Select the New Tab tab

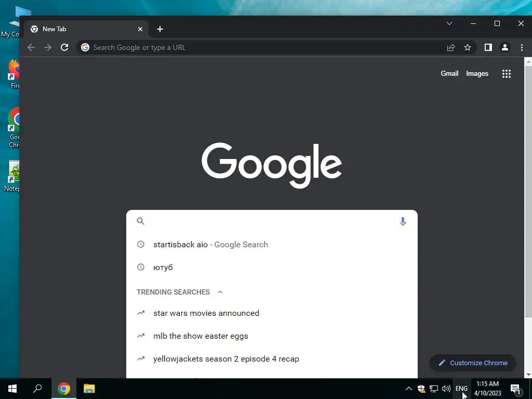point(86,29)
